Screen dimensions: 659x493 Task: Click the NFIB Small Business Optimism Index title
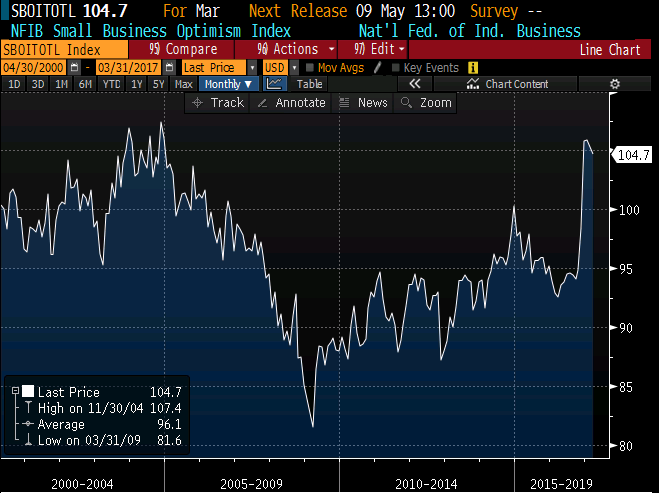(x=150, y=31)
